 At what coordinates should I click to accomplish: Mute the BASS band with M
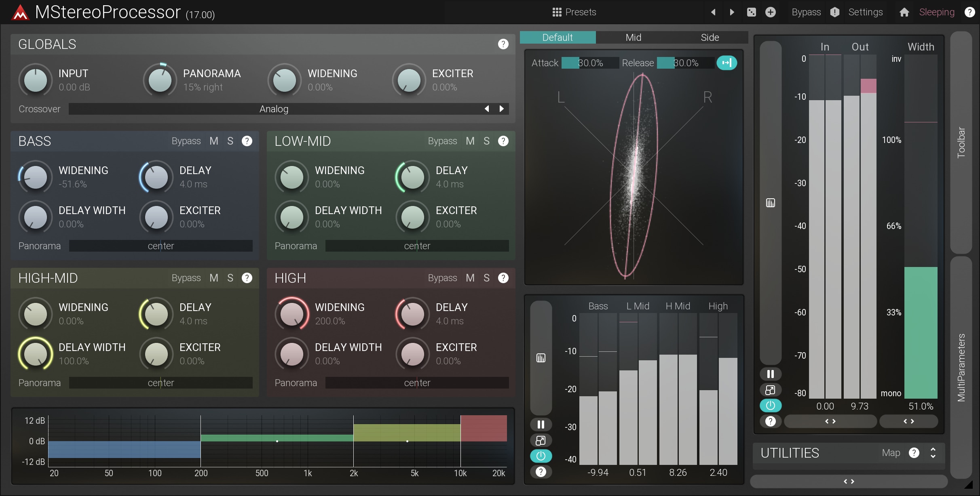click(213, 141)
